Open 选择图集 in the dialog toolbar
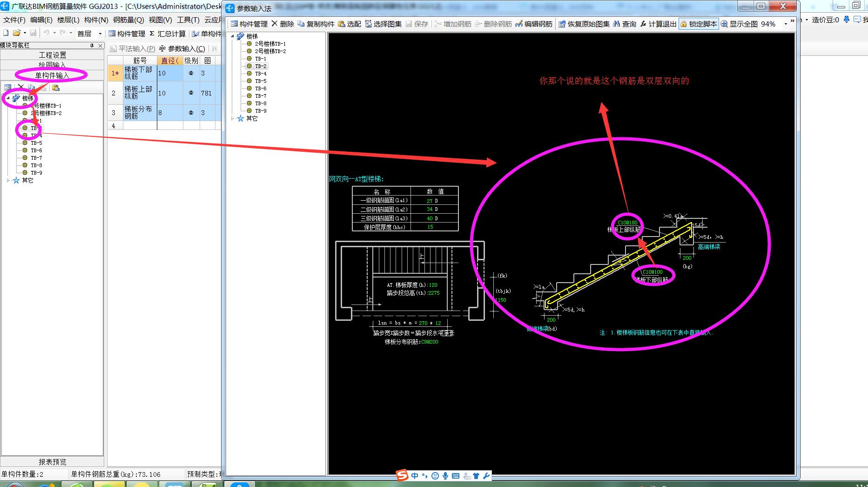This screenshot has width=868, height=487. click(383, 24)
